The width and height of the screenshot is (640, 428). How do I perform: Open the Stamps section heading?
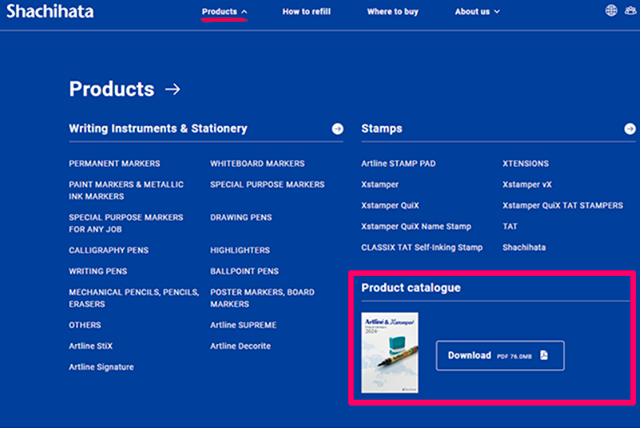point(382,129)
